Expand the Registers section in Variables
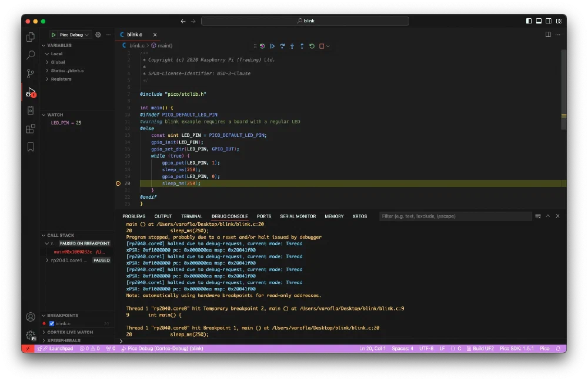The width and height of the screenshot is (588, 381). pyautogui.click(x=61, y=79)
